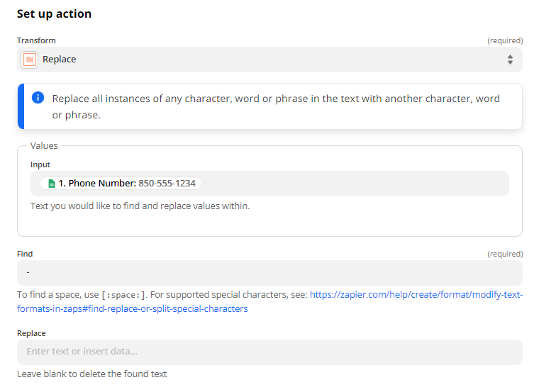
Task: Open the Transform selector showing Replace
Action: (x=269, y=60)
